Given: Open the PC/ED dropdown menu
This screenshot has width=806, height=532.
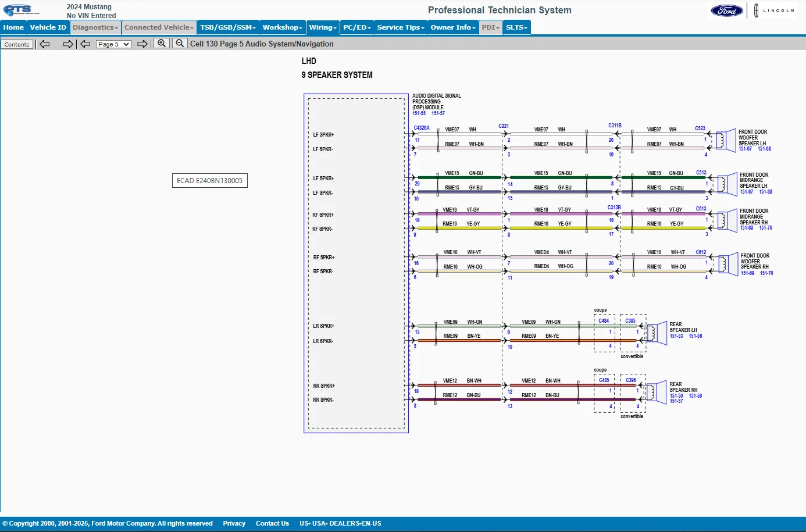Looking at the screenshot, I should [357, 27].
